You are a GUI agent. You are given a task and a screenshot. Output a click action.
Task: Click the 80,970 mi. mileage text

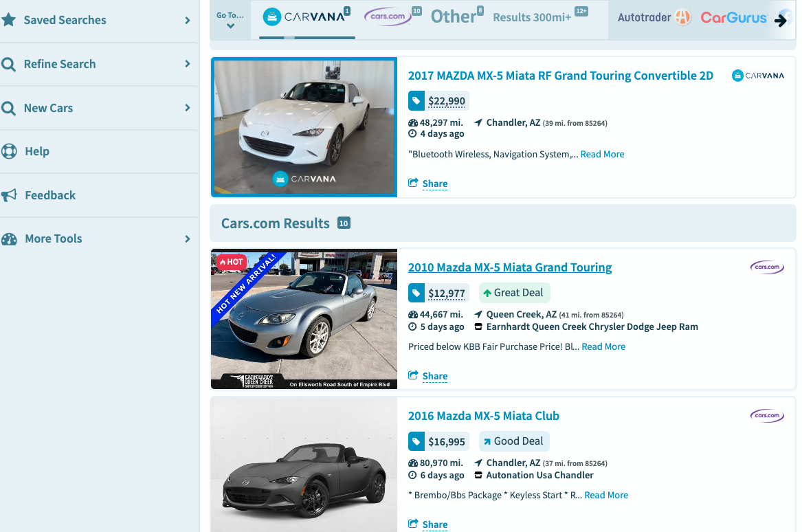coord(441,463)
